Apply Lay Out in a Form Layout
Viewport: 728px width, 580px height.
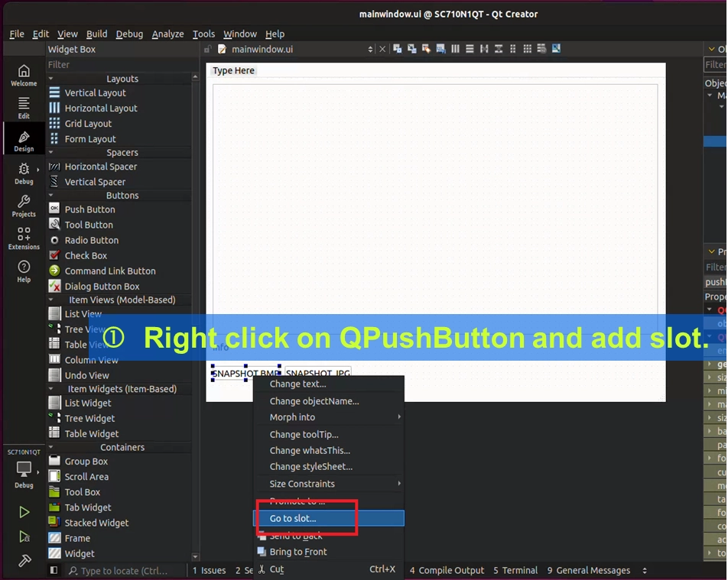[x=513, y=49]
